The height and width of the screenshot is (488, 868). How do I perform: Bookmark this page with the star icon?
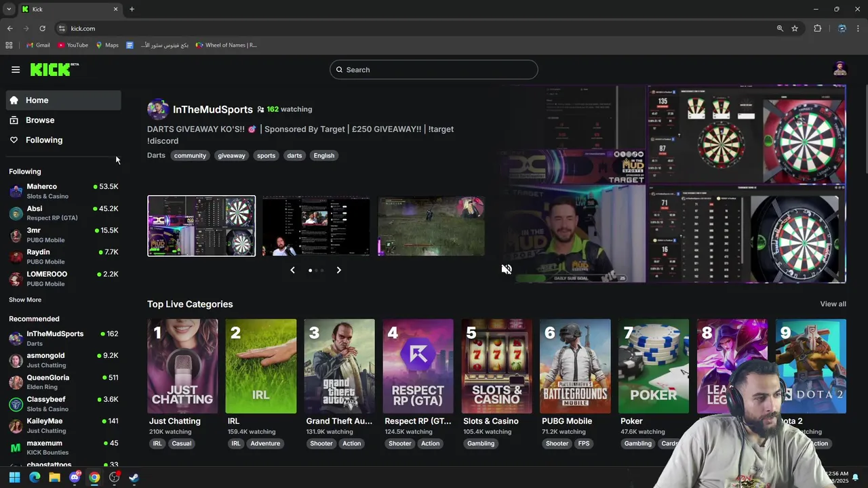coord(795,28)
